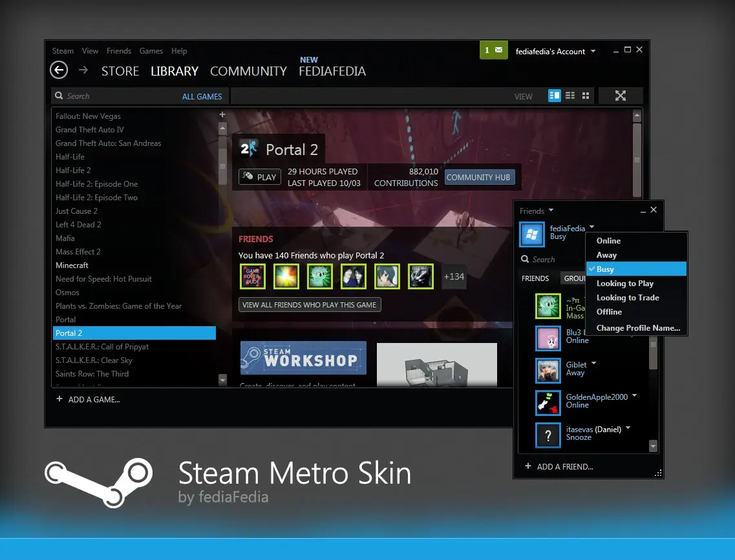Open itasevas question mark avatar
This screenshot has width=735, height=560.
(x=548, y=435)
